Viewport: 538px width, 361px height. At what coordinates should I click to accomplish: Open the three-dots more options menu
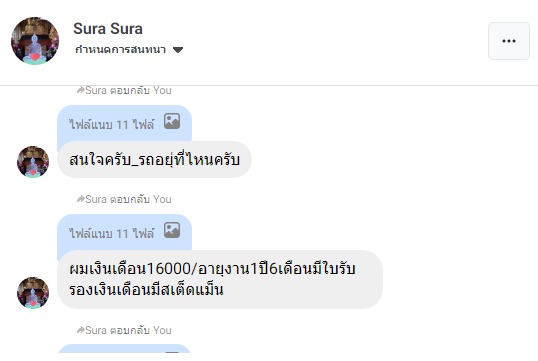click(x=509, y=41)
